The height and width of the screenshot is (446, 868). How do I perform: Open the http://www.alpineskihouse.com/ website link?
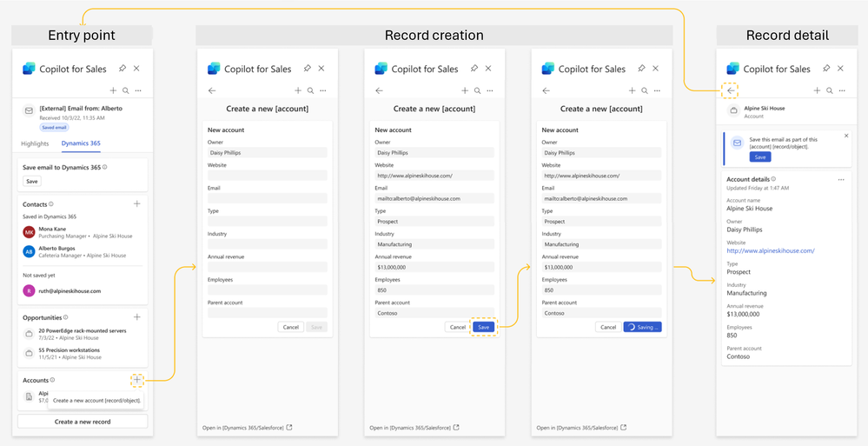pyautogui.click(x=771, y=250)
